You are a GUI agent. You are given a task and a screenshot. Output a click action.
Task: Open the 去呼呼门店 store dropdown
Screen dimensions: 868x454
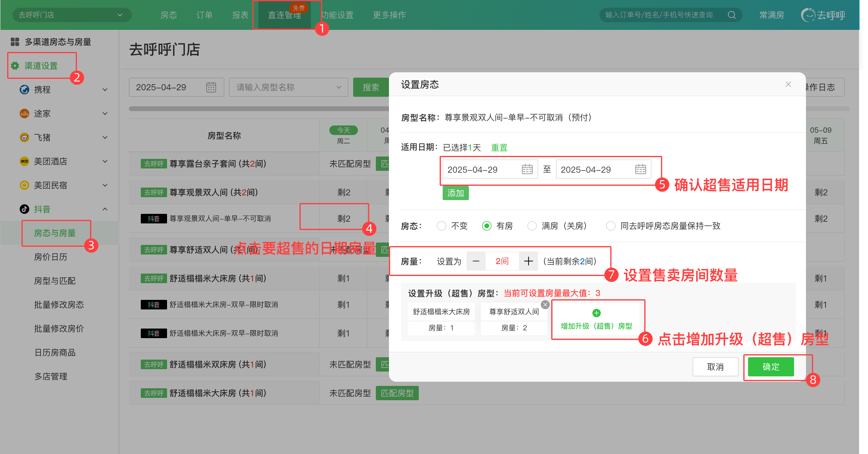point(71,15)
